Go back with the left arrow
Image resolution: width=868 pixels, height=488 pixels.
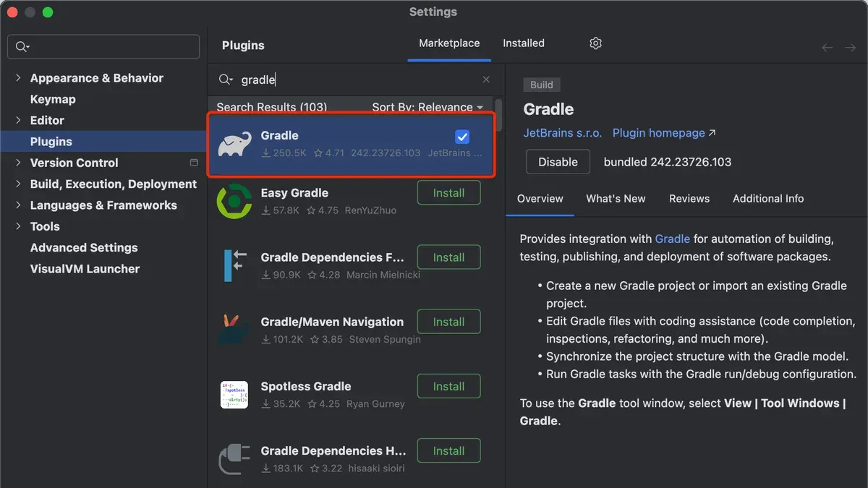(827, 48)
